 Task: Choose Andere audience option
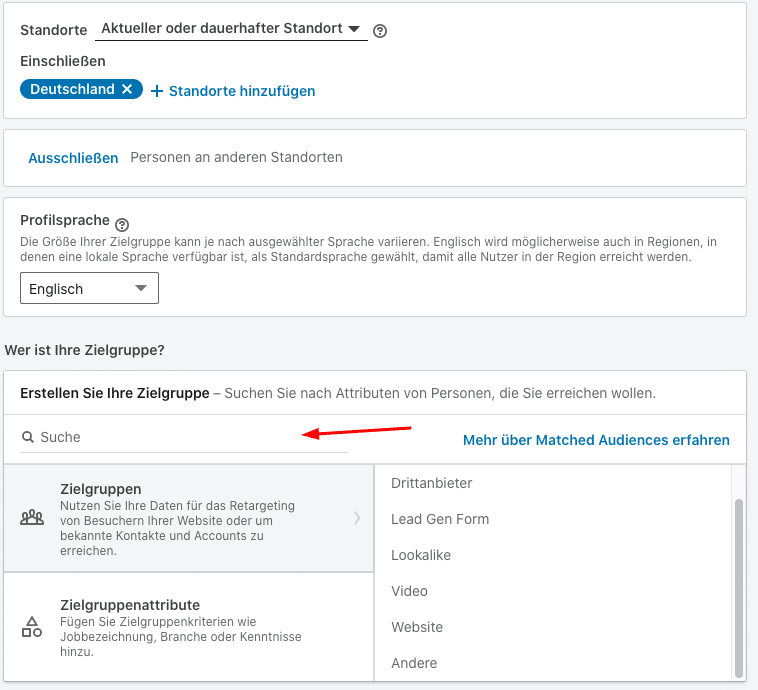(x=414, y=663)
